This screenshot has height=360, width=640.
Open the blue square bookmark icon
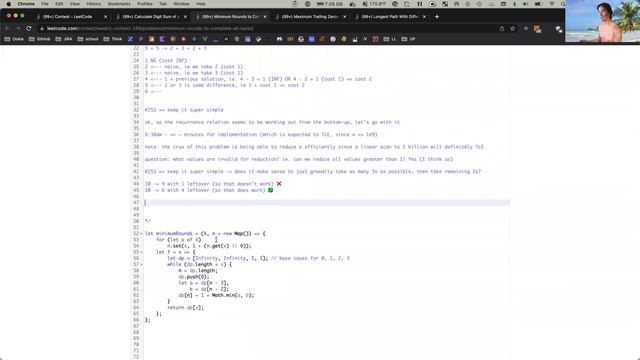[247, 39]
